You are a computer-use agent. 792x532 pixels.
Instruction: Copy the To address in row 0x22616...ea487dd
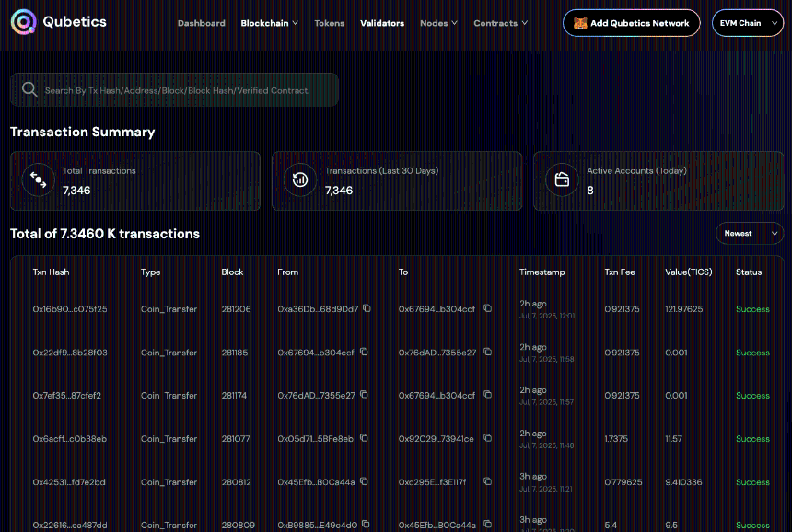[487, 525]
